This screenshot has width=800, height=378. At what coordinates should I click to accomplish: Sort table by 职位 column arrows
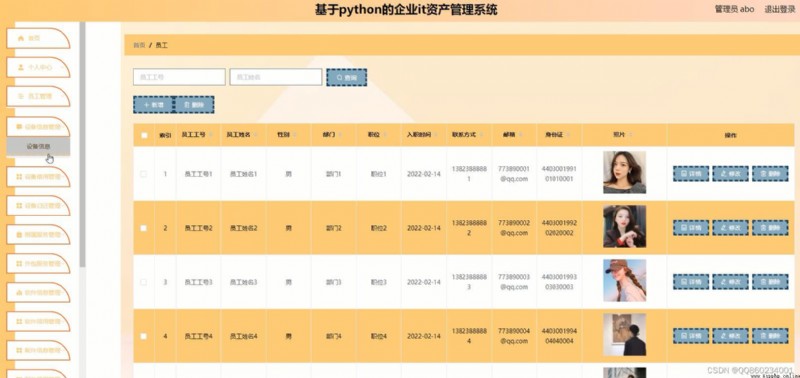tap(386, 135)
